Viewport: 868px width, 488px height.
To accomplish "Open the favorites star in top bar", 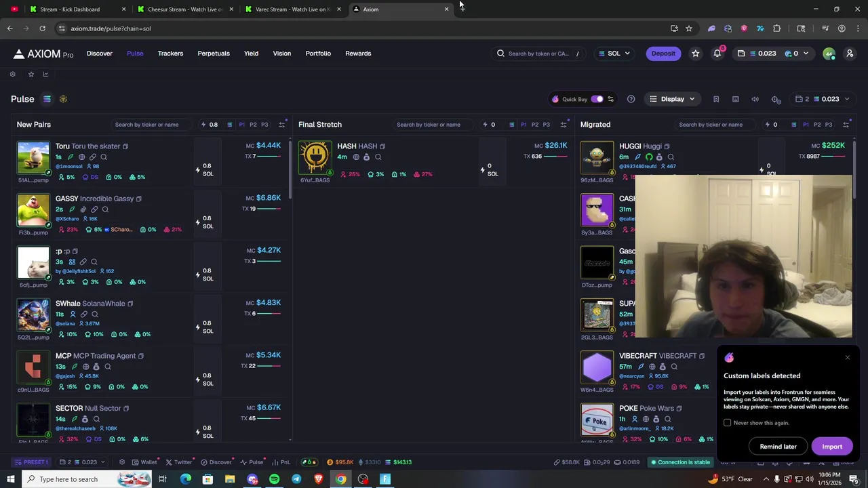I will tap(695, 54).
